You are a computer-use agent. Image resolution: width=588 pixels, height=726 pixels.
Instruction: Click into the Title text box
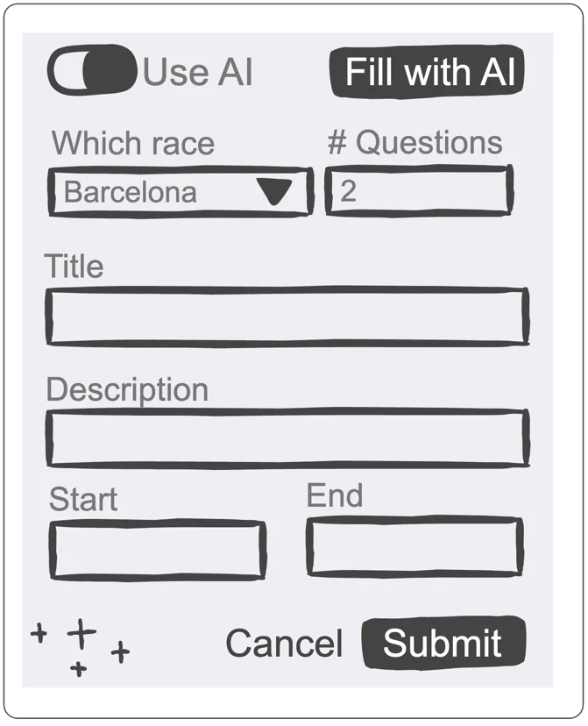287,317
